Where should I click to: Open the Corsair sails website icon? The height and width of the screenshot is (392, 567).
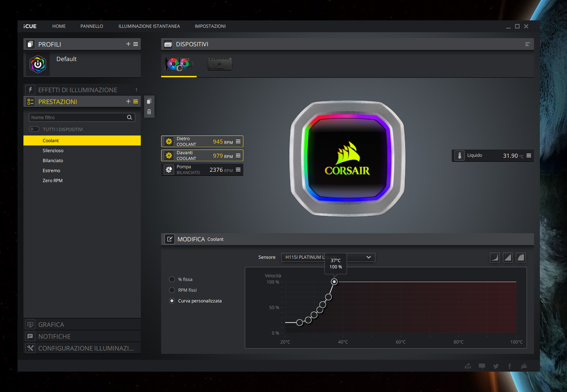[x=523, y=366]
